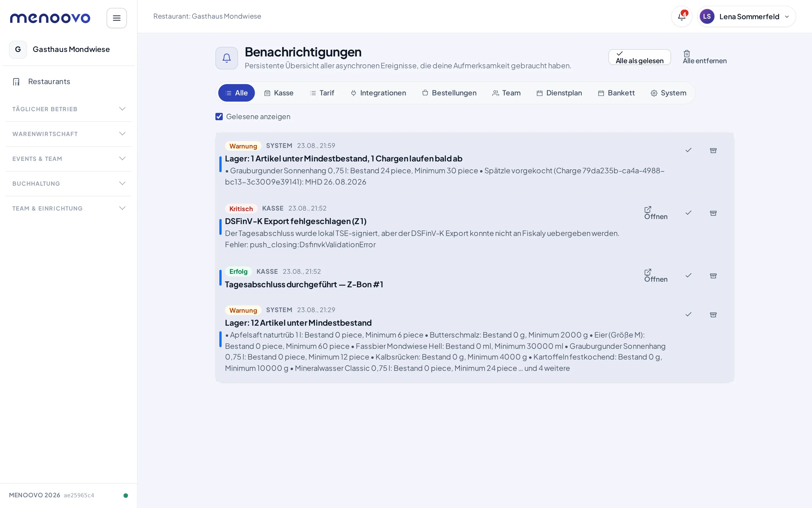Mark the Tagesabschluss notification as read

(x=688, y=275)
